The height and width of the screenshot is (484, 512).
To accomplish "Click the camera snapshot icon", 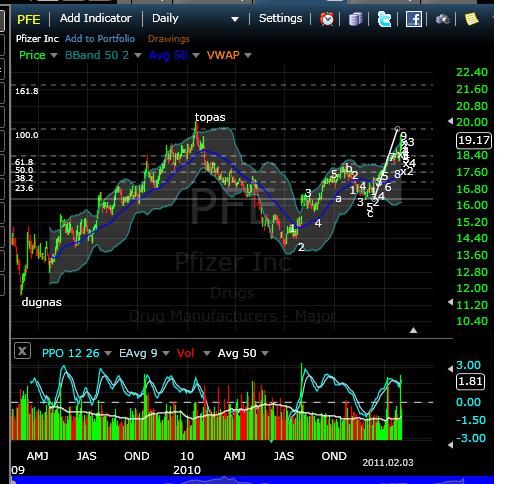I will (443, 19).
